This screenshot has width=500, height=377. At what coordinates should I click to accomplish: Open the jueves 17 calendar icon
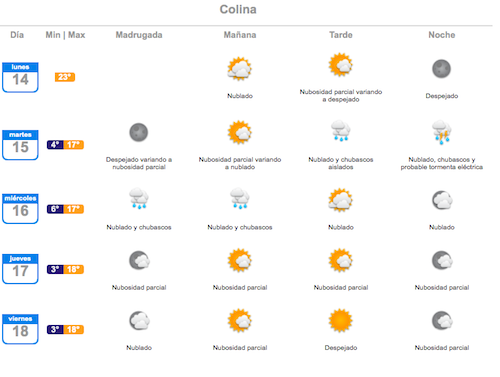(20, 269)
